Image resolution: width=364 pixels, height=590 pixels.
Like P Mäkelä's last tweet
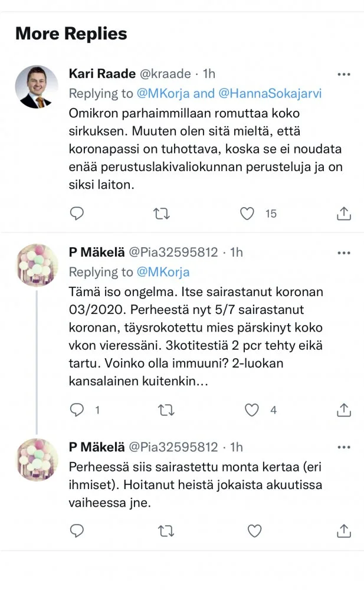(254, 531)
